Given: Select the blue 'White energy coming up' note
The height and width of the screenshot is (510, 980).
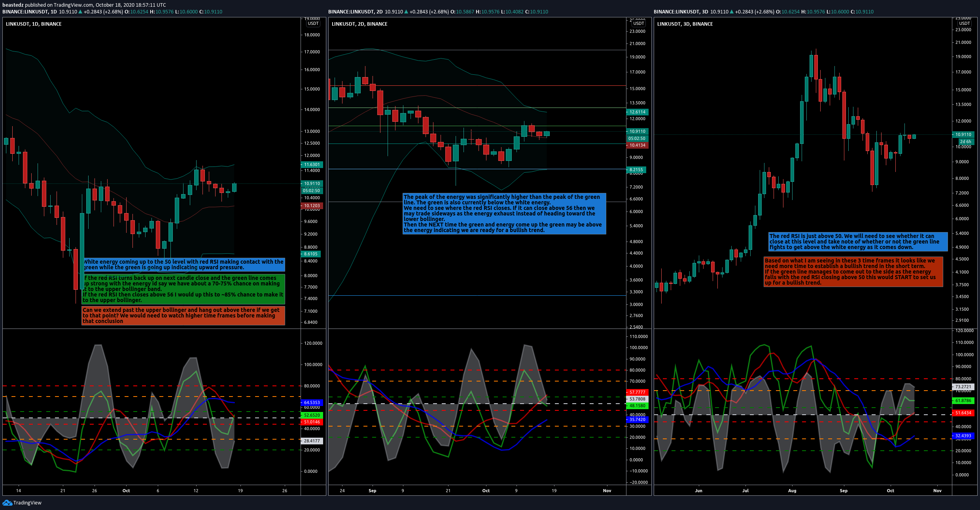Looking at the screenshot, I should point(184,264).
